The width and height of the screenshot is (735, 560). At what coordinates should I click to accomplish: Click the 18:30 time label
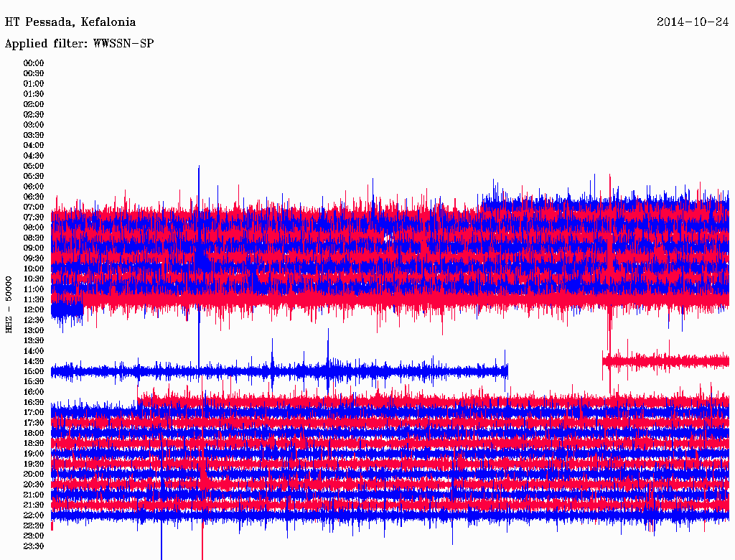(x=34, y=443)
